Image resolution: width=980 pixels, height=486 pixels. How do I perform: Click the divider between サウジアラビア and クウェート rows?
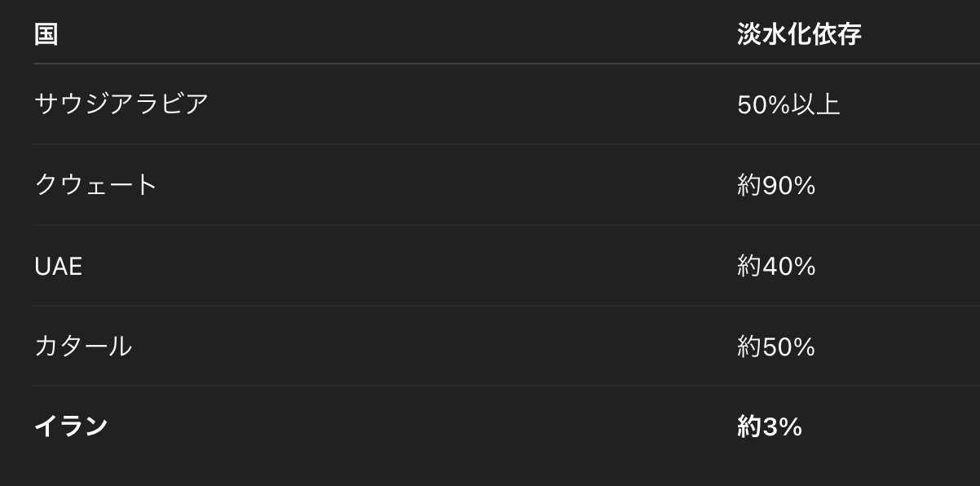489,144
